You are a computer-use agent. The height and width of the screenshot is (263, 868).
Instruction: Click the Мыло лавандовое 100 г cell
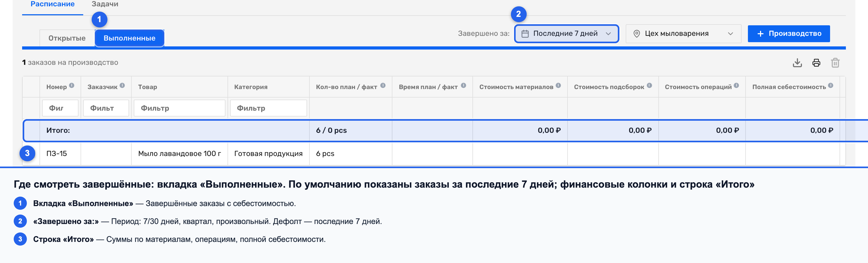(x=180, y=154)
